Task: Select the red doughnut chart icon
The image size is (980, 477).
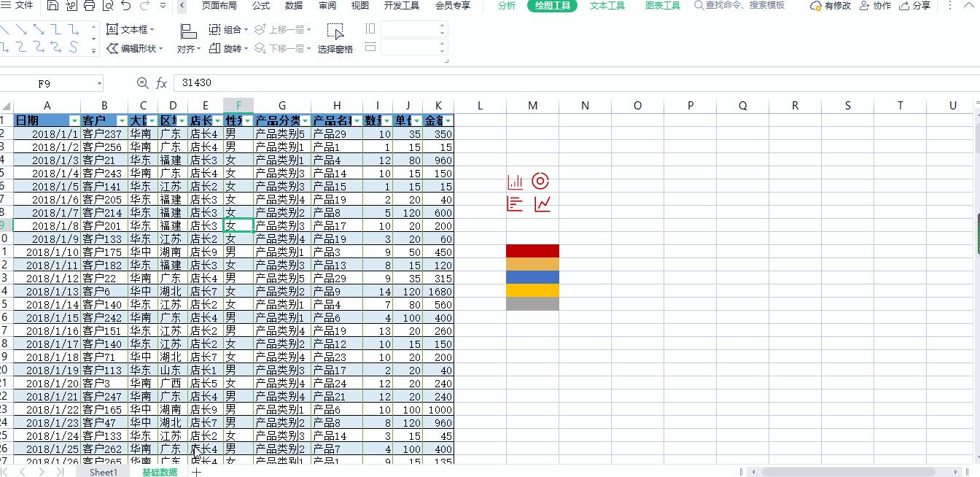Action: click(540, 181)
